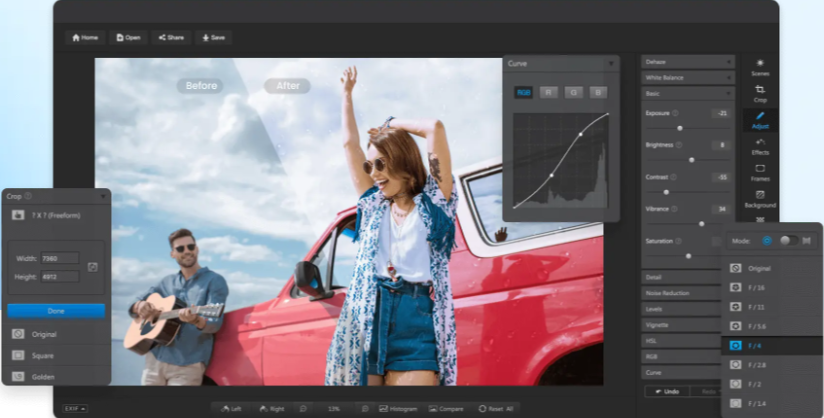Click the Compare button
Viewport: 824px width, 418px height.
(x=446, y=409)
